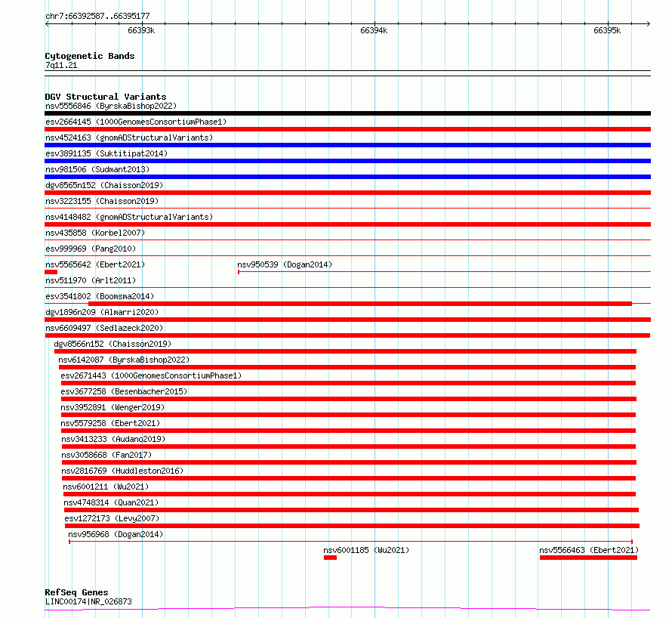The width and height of the screenshot is (672, 618).
Task: Select nsv6001211 (Wu2021) variant label
Action: click(106, 487)
